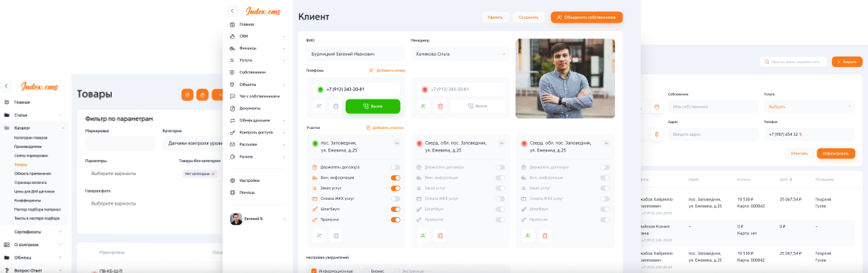This screenshot has height=273, width=868.
Task: Toggle Держатель договора in first plot card
Action: (396, 167)
